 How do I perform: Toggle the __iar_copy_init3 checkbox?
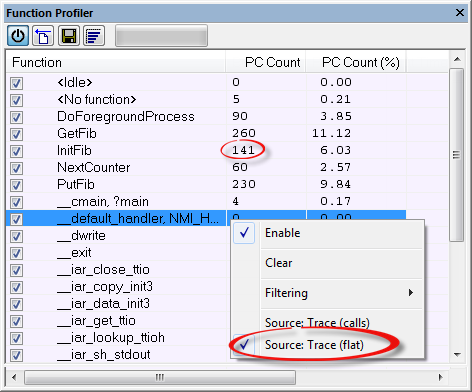pyautogui.click(x=16, y=287)
